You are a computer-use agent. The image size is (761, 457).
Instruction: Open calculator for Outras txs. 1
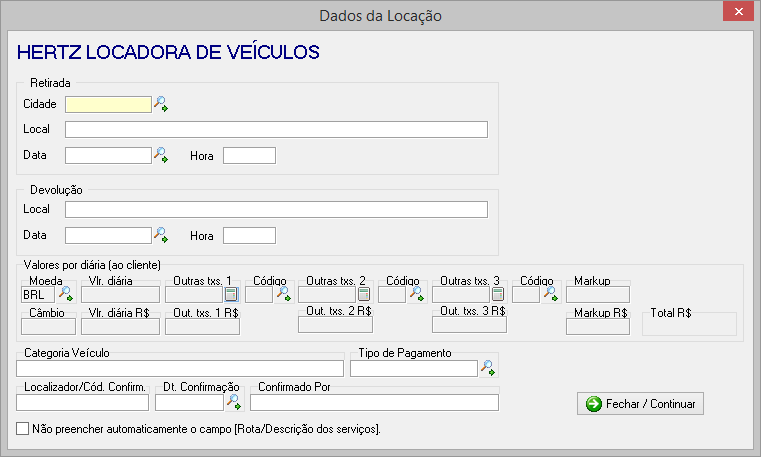click(x=232, y=294)
